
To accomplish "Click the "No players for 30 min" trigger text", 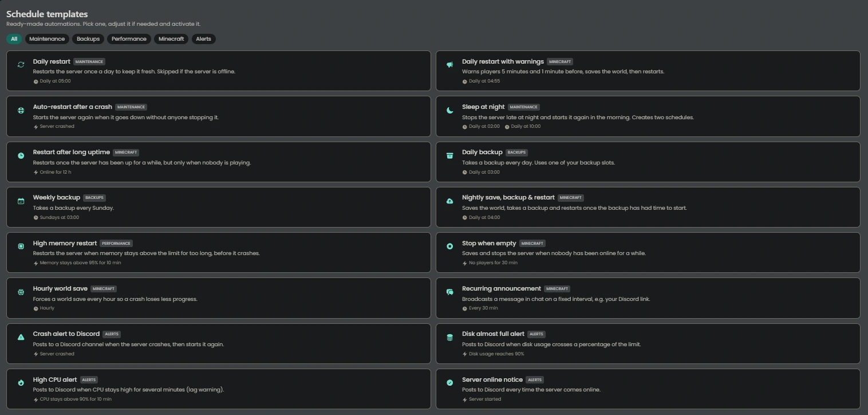I will [x=493, y=263].
